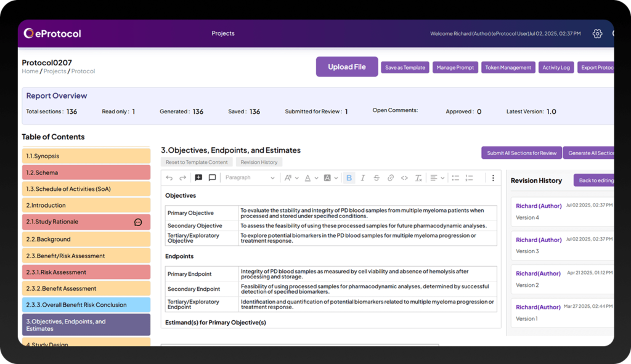Open the settings gear in header
The height and width of the screenshot is (364, 631).
[597, 34]
